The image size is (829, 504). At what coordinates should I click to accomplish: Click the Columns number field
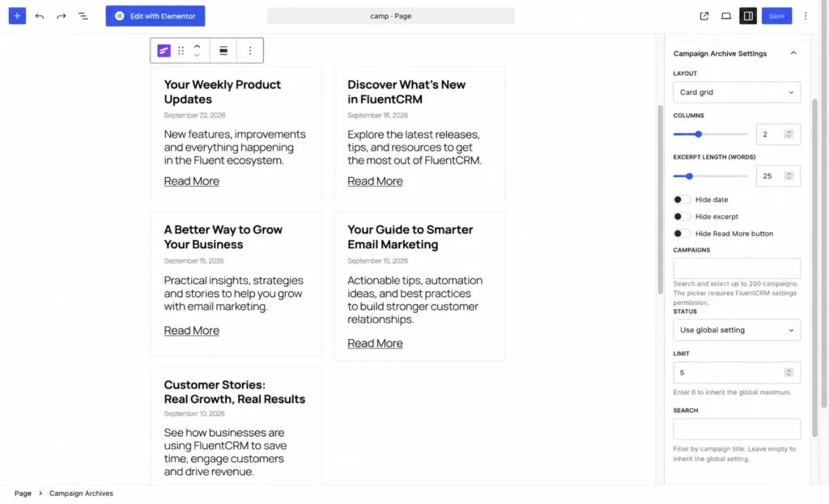pos(778,134)
